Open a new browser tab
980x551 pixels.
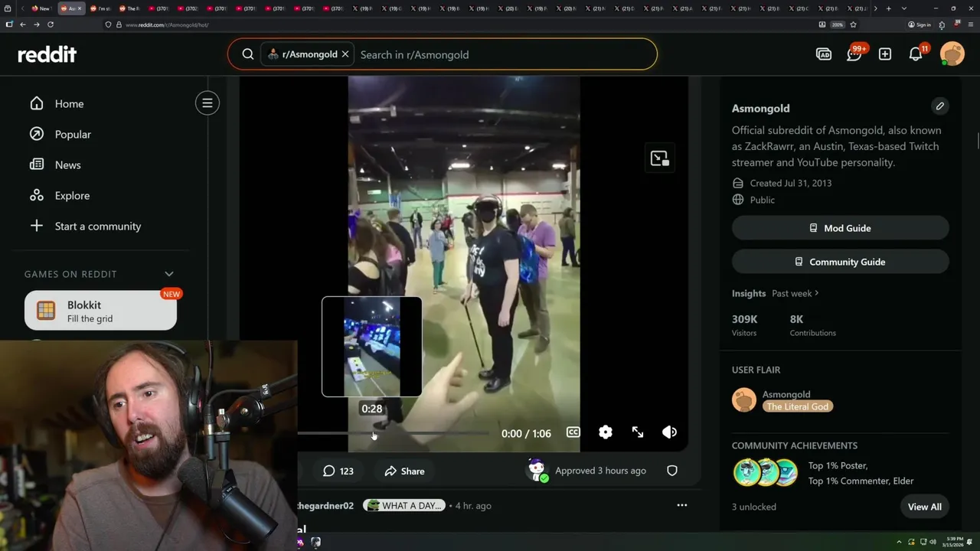click(x=888, y=8)
